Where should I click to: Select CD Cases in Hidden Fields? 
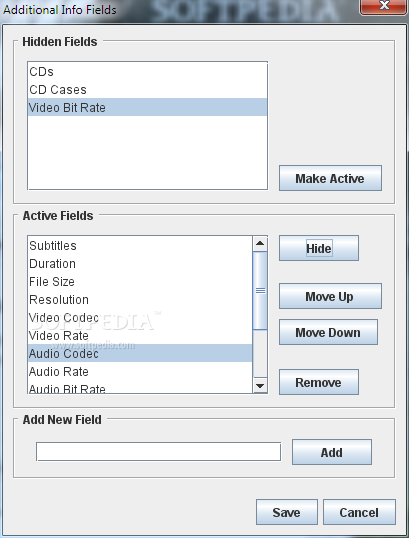[148, 89]
